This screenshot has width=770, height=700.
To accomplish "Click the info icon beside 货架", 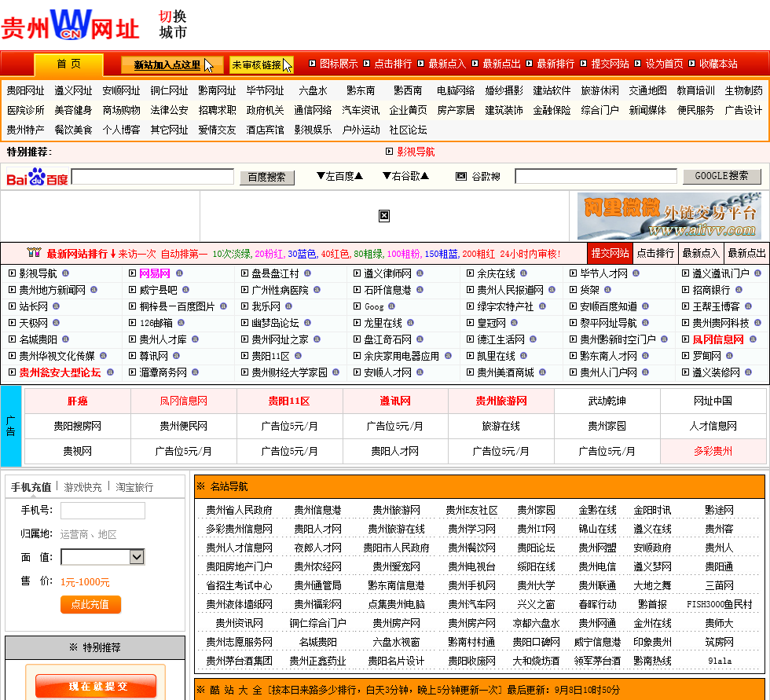I will point(608,290).
